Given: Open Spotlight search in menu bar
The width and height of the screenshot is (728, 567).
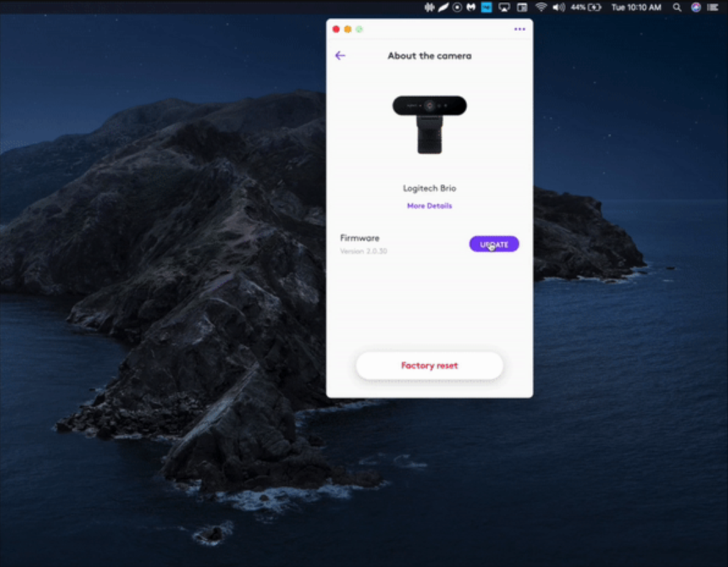Looking at the screenshot, I should coord(677,7).
